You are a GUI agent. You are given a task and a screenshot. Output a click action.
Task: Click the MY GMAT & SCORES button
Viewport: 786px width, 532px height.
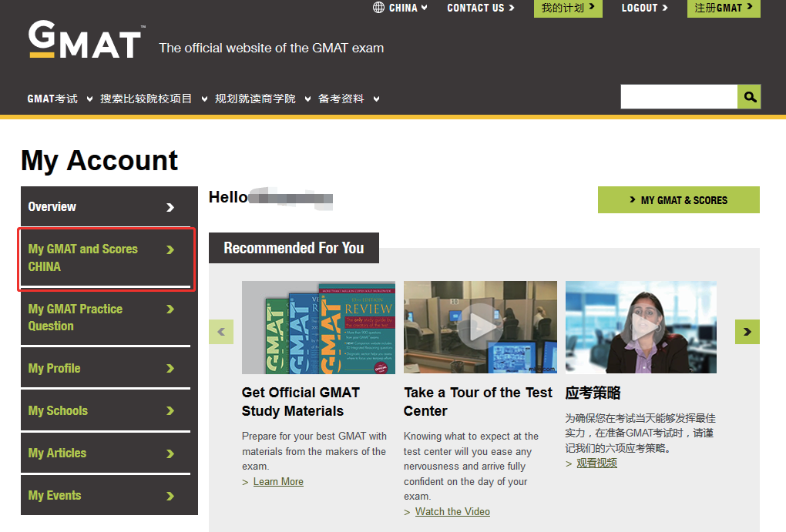click(x=679, y=200)
